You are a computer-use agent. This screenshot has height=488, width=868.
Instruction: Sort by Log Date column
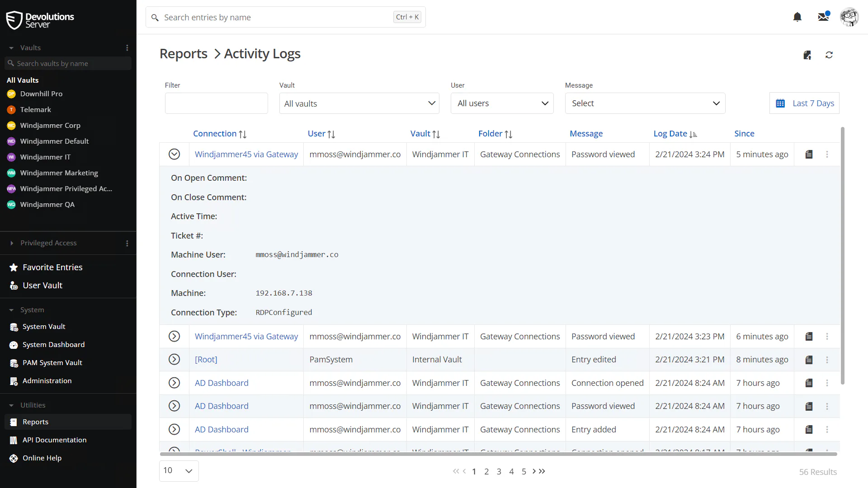pos(675,134)
